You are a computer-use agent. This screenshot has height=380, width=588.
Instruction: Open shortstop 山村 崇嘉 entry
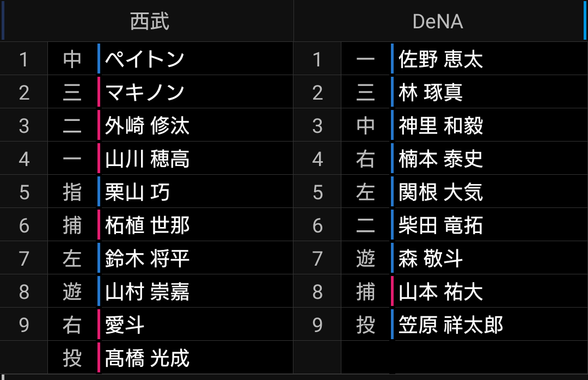147,291
